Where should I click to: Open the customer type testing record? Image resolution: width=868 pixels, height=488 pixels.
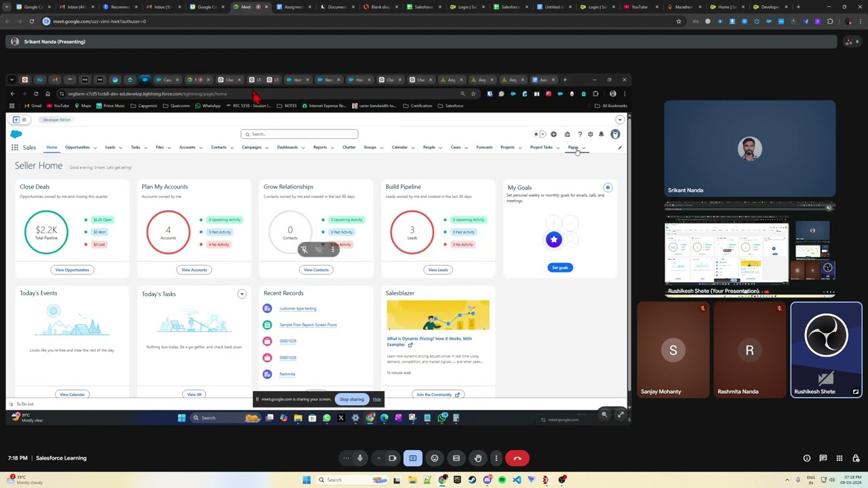298,308
